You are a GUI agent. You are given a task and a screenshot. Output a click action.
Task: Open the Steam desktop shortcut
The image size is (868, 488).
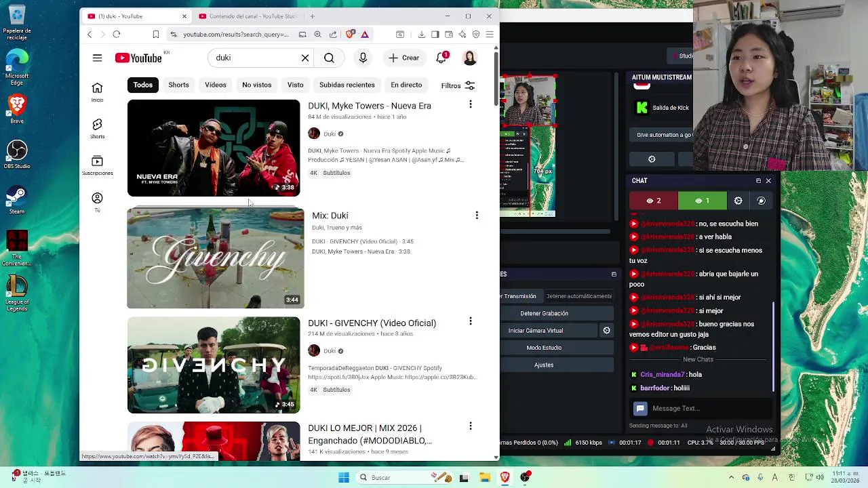[x=17, y=200]
